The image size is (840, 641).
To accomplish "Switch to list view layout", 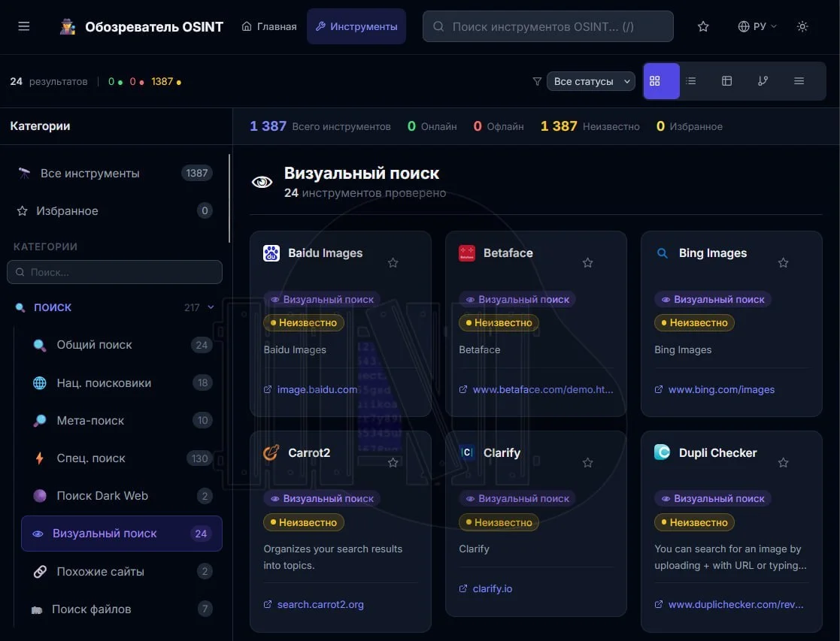I will tap(691, 81).
